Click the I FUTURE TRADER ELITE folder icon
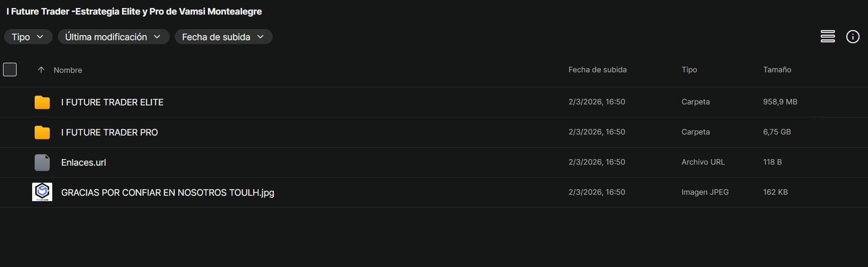Image resolution: width=868 pixels, height=267 pixels. pyautogui.click(x=42, y=102)
